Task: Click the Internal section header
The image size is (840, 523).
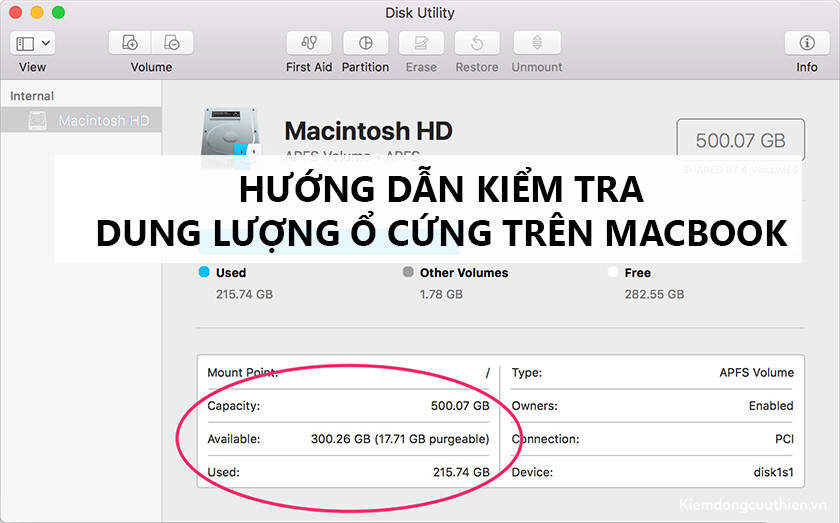Action: coord(32,96)
